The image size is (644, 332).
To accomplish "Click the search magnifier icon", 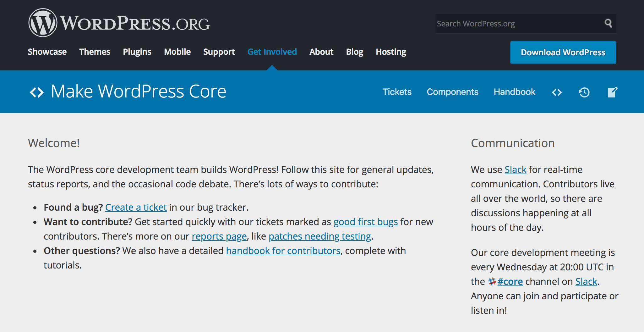I will point(608,23).
